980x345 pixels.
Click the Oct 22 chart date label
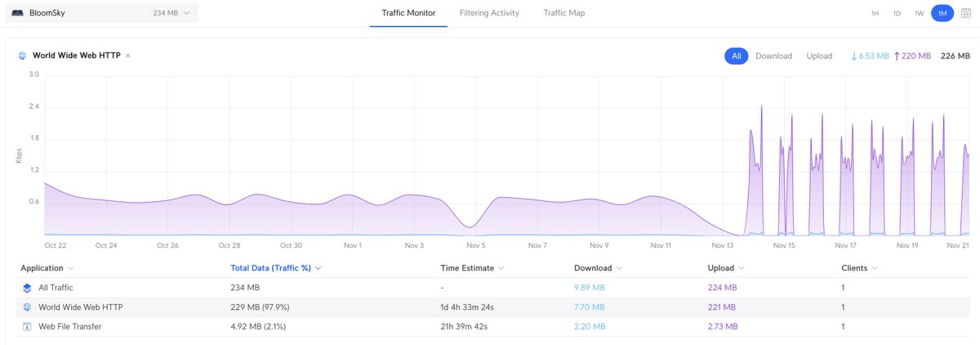click(x=56, y=245)
